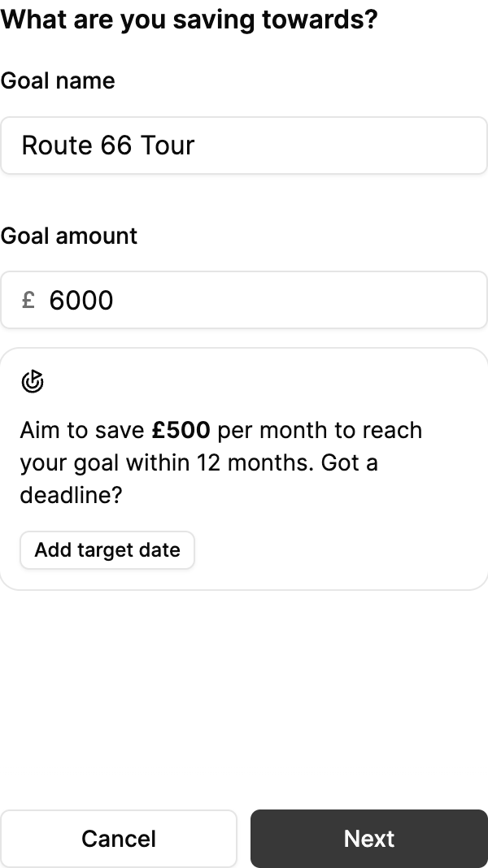Click the 'your goal within' phrase in the tip
The image size is (488, 868).
coord(110,463)
